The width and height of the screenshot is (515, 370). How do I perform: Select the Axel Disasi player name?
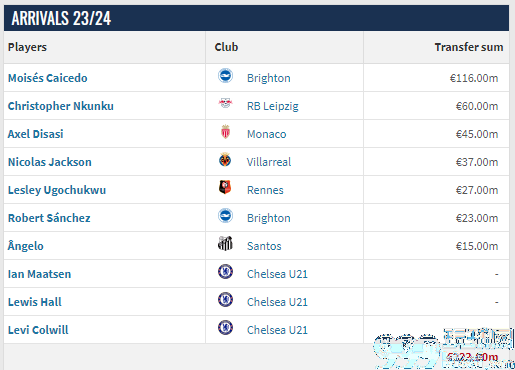coord(35,134)
